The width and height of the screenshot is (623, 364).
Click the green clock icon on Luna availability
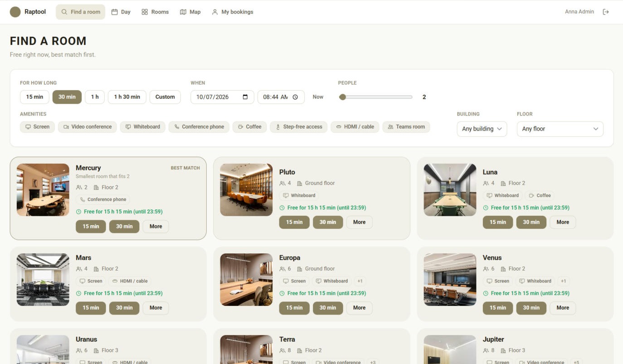pos(486,208)
